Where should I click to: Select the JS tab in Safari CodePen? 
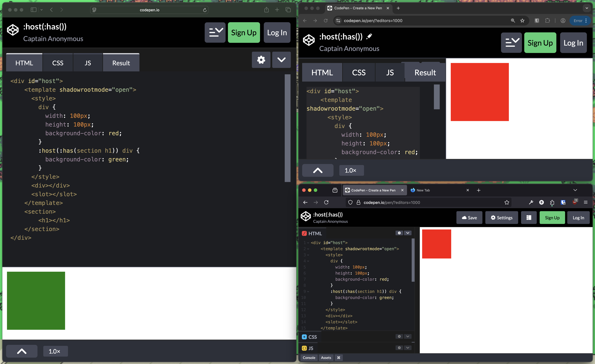pos(88,63)
